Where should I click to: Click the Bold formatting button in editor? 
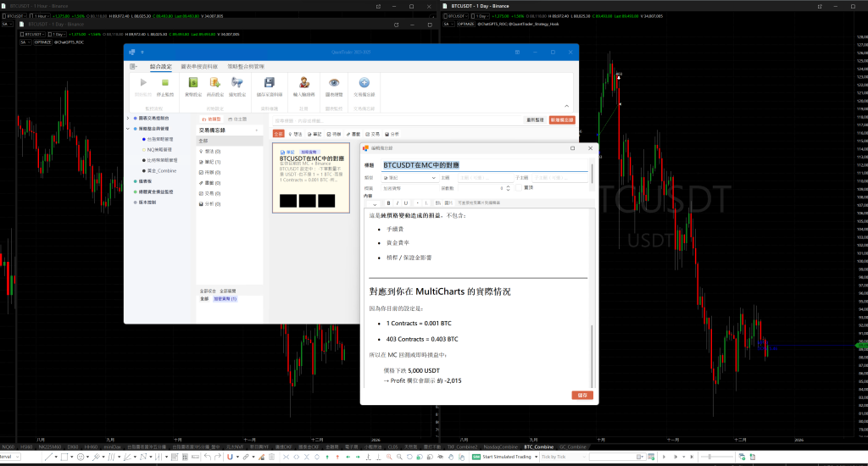(388, 203)
